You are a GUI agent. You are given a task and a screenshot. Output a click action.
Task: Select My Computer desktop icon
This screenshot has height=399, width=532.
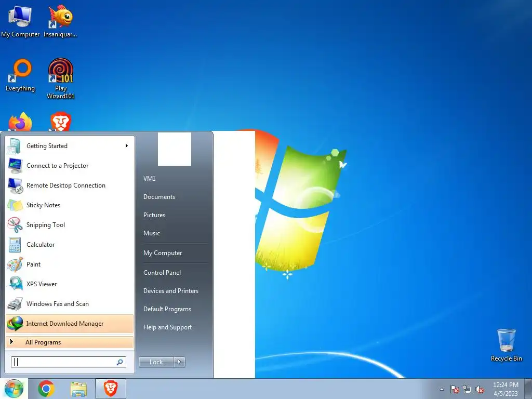(20, 21)
